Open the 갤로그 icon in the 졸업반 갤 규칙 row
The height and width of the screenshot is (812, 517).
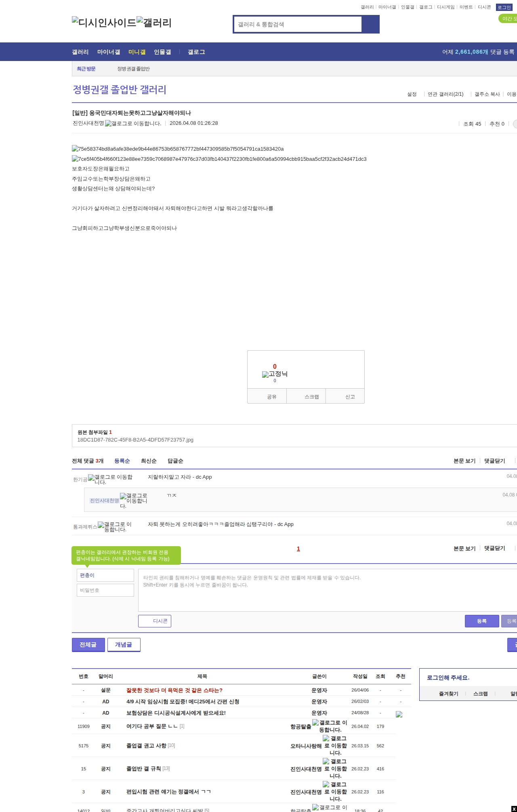335,769
